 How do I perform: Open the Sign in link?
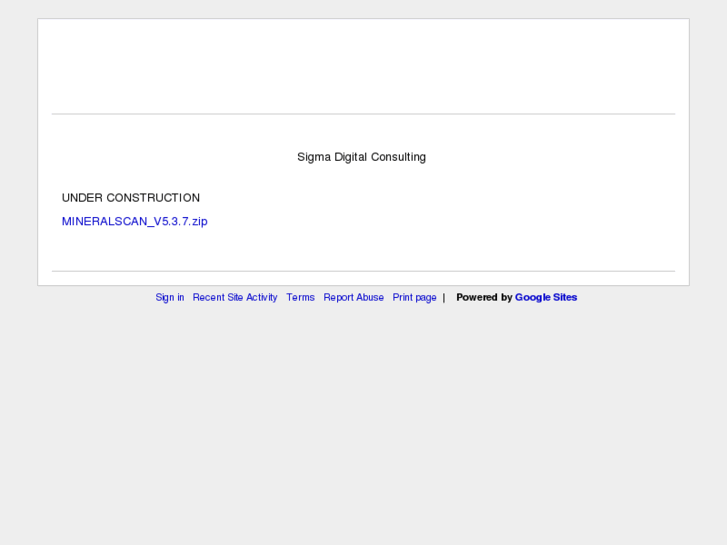170,297
